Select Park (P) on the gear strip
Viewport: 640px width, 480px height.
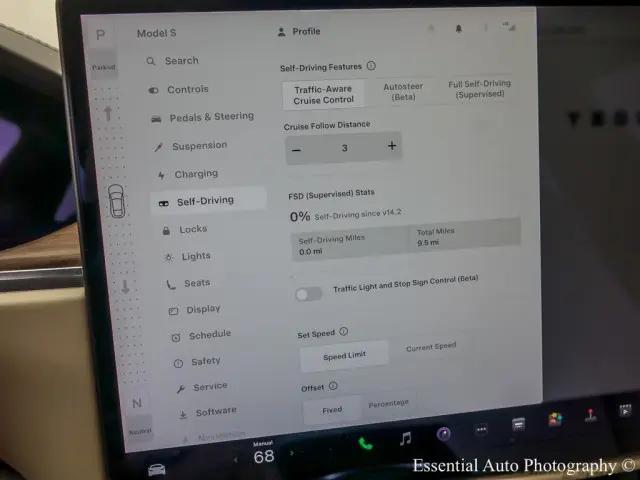coord(100,35)
